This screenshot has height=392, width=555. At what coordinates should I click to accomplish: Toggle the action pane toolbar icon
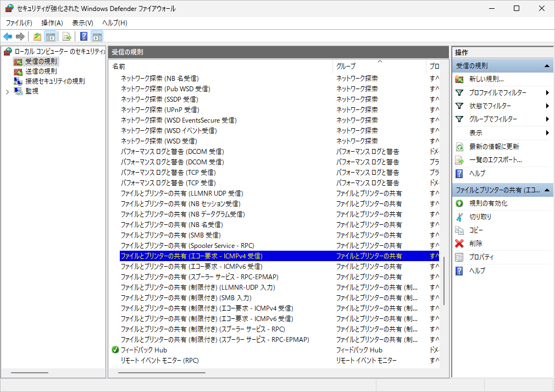tap(97, 36)
